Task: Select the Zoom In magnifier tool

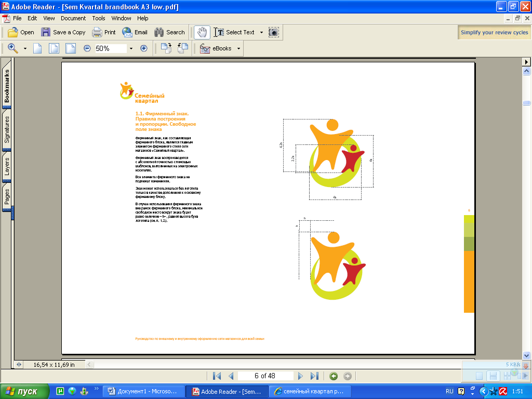Action: [13, 48]
